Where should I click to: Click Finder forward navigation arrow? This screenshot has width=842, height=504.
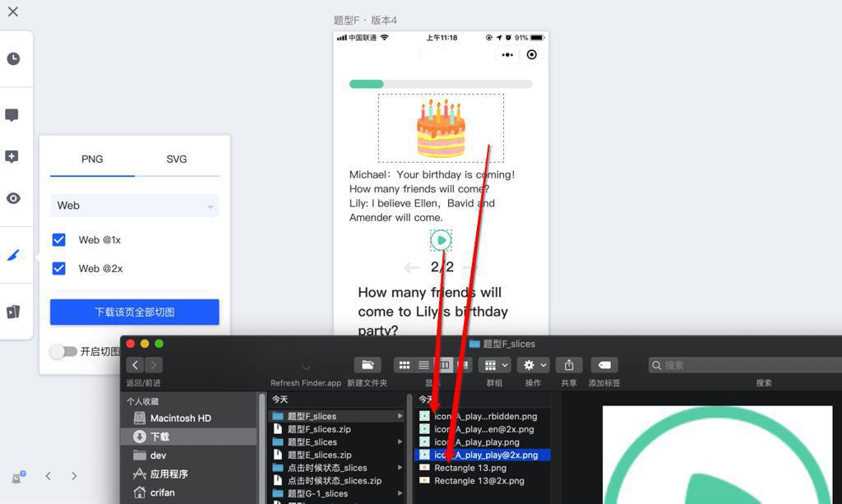coord(154,365)
